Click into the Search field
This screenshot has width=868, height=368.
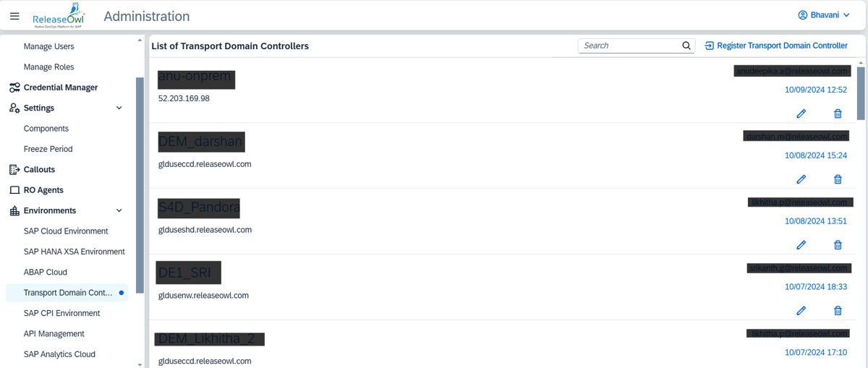629,46
